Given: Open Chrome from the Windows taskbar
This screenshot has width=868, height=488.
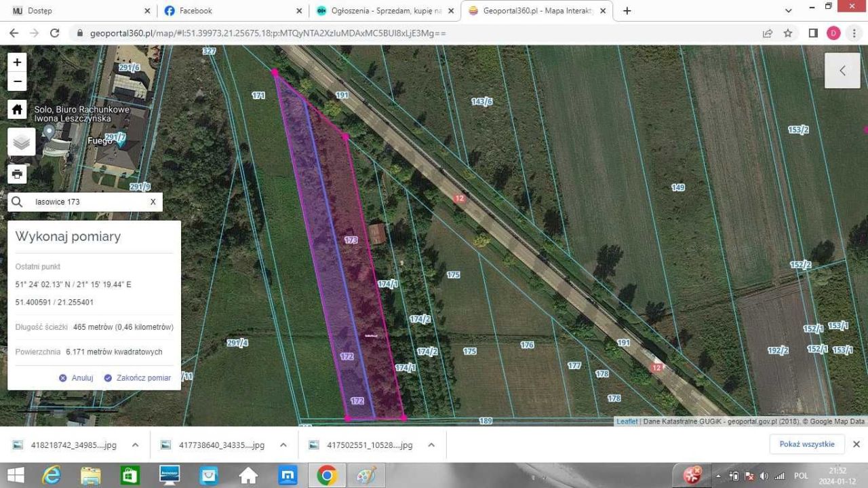Looking at the screenshot, I should pos(327,476).
